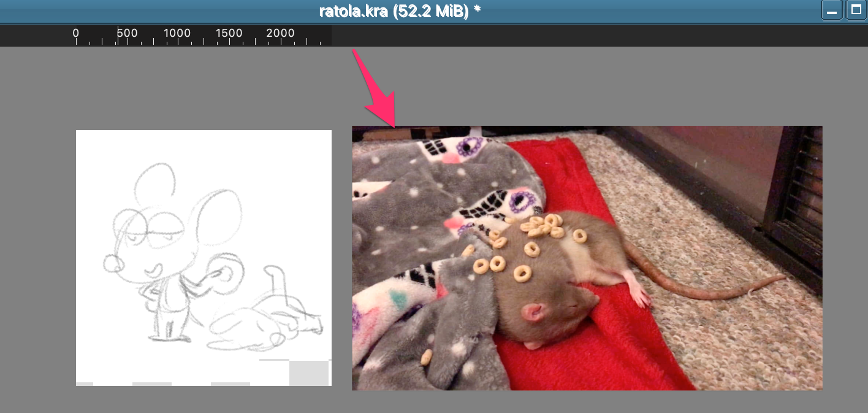This screenshot has width=868, height=413.
Task: Click the sketched mouse's round nose
Action: [x=113, y=263]
